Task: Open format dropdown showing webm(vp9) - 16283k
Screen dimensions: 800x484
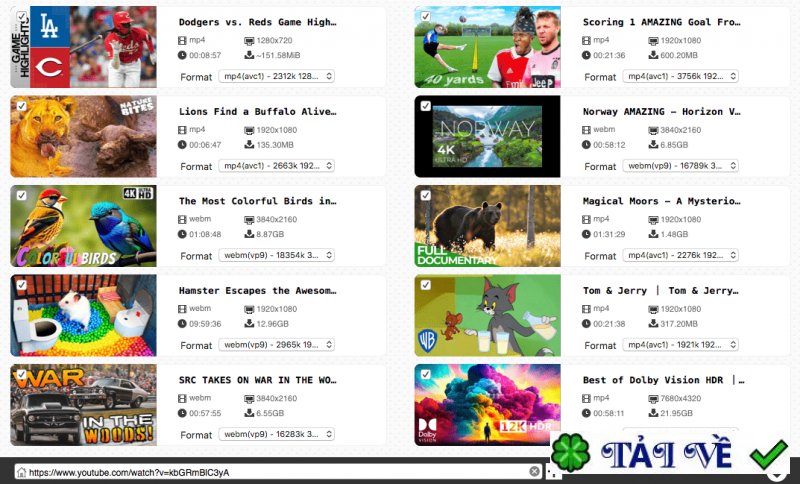Action: (x=277, y=434)
